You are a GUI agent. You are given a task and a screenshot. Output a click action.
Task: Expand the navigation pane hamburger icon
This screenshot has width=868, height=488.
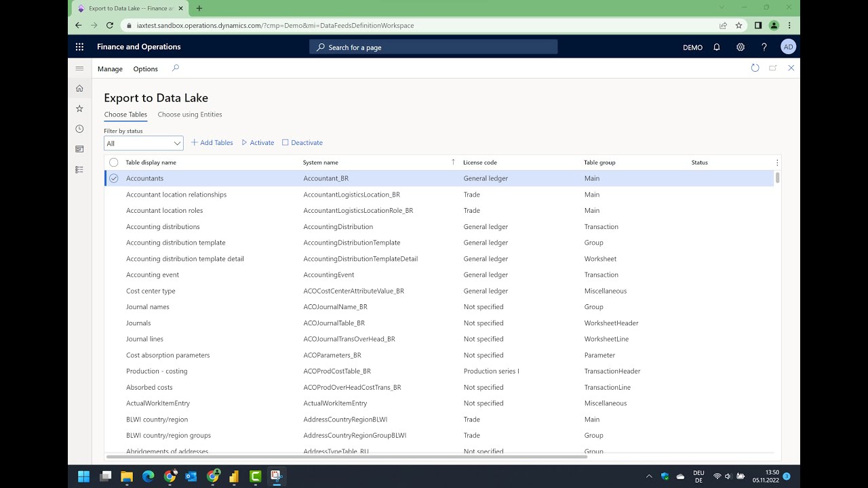79,68
